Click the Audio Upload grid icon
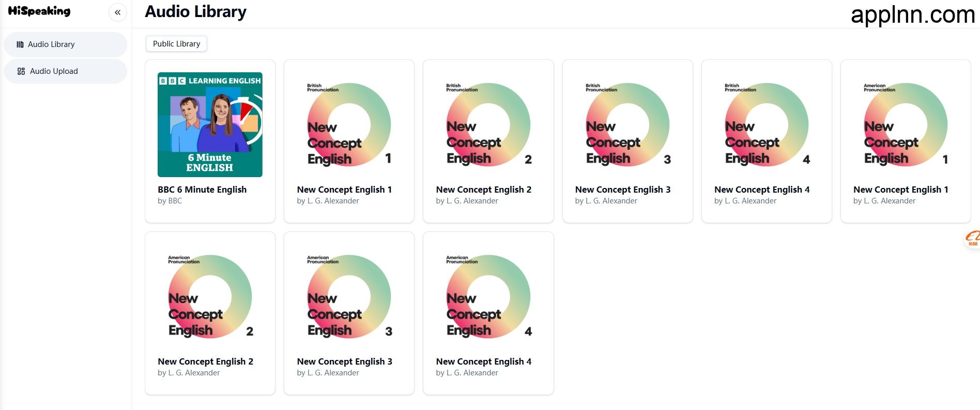The height and width of the screenshot is (410, 980). click(x=21, y=71)
